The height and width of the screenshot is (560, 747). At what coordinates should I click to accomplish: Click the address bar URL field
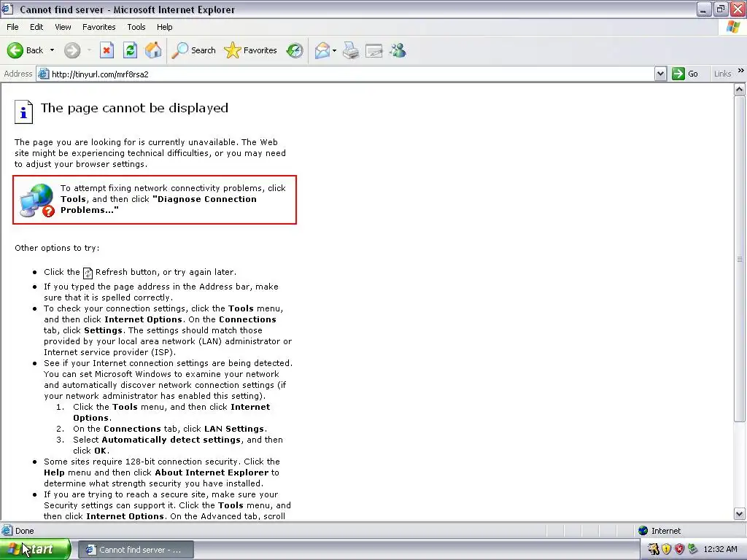click(352, 74)
